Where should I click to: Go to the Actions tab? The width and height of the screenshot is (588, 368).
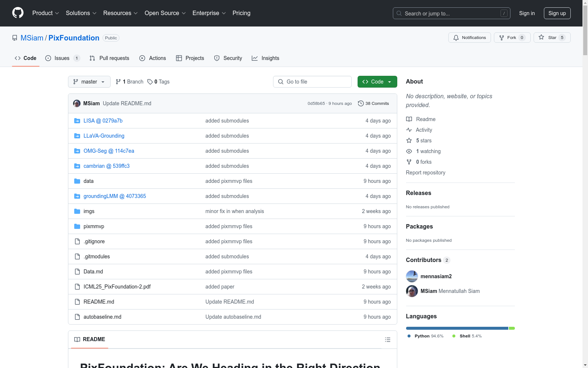click(153, 58)
